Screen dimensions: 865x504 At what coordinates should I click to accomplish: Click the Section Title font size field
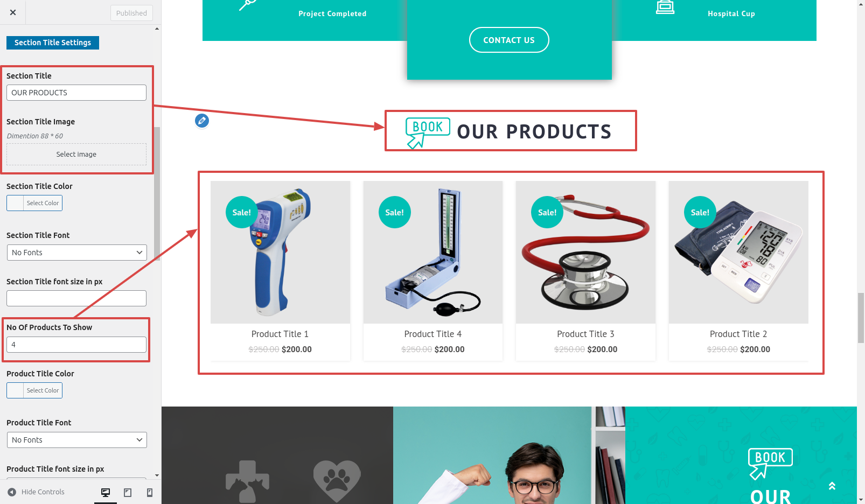pos(76,298)
